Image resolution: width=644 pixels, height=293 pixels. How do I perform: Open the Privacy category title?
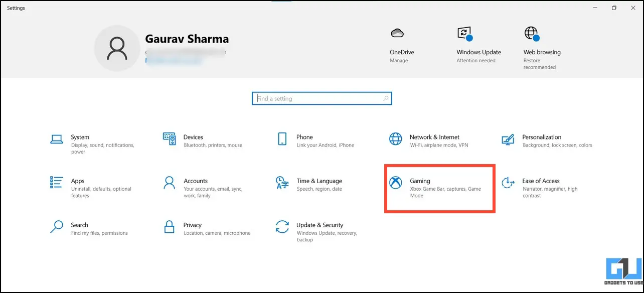[x=192, y=225]
